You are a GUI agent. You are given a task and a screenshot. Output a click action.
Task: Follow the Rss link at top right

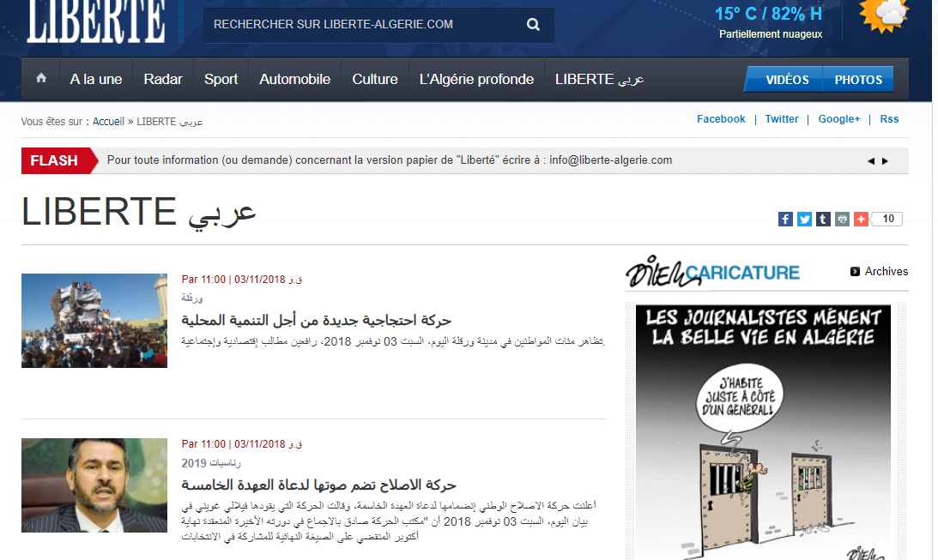889,119
